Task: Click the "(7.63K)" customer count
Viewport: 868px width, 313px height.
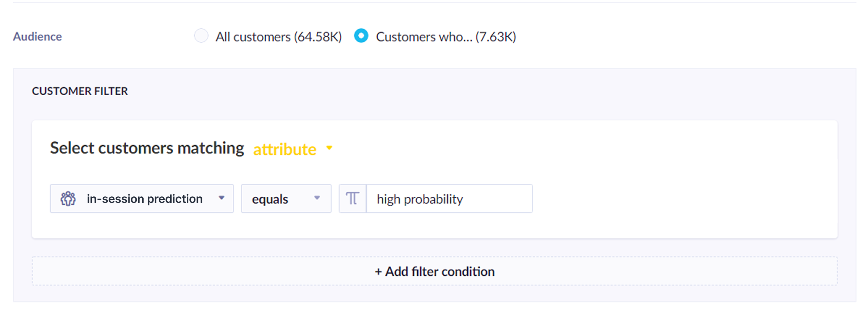Action: click(496, 37)
